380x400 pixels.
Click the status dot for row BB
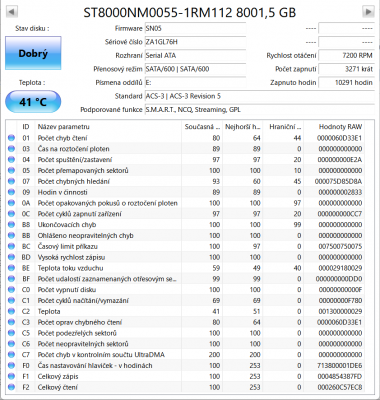point(11,235)
